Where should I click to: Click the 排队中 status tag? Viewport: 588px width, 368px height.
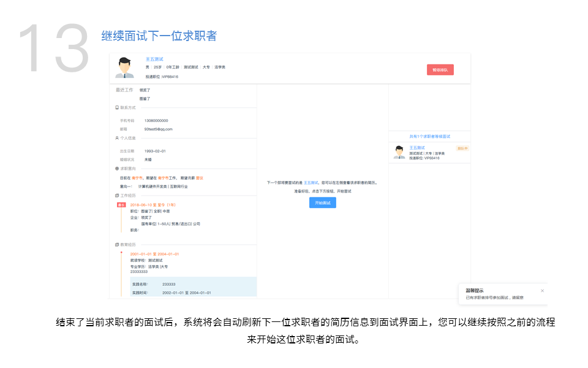462,148
